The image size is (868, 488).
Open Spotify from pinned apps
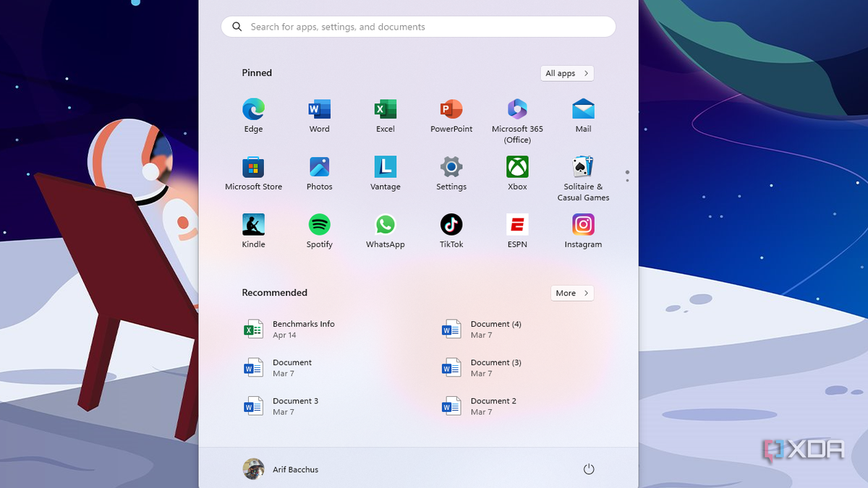(x=319, y=231)
